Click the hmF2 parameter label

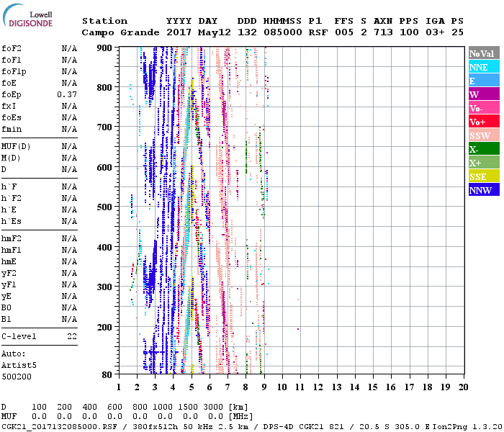[x=12, y=238]
